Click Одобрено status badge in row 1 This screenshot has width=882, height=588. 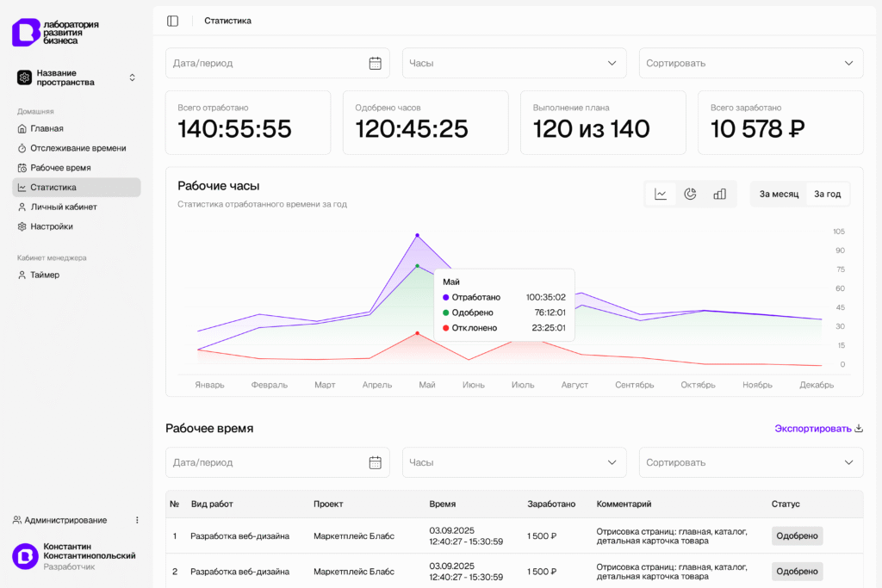point(797,535)
